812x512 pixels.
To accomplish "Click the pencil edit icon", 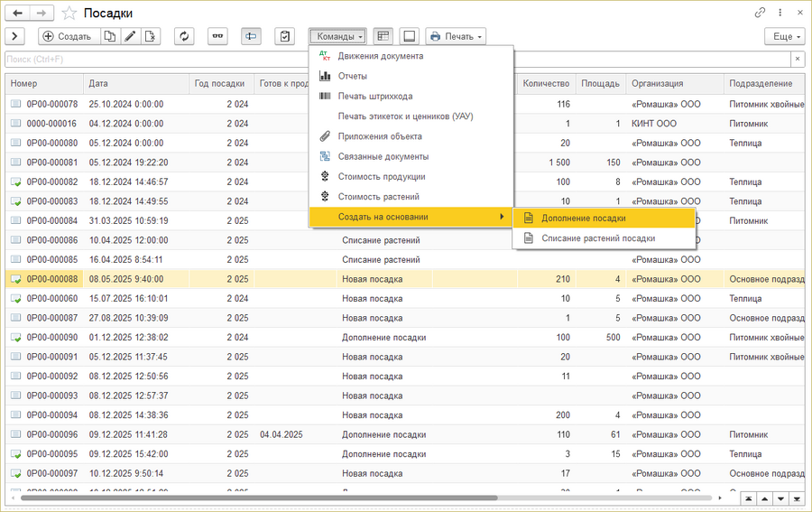I will (x=130, y=36).
